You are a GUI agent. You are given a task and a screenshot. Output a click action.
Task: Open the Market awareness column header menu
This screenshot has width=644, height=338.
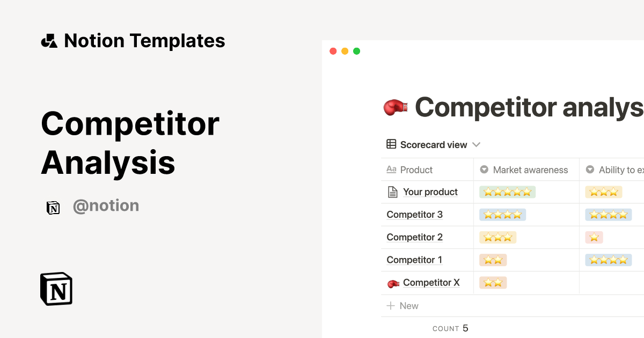pyautogui.click(x=530, y=170)
